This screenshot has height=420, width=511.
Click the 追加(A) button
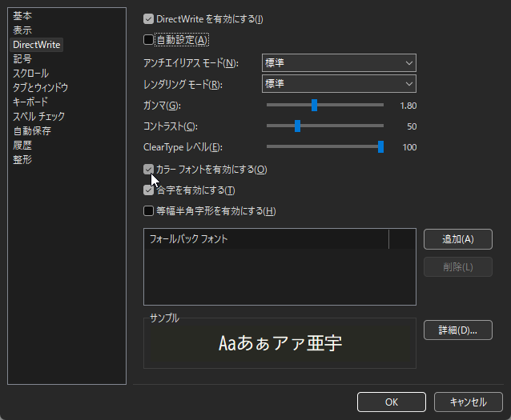[458, 239]
